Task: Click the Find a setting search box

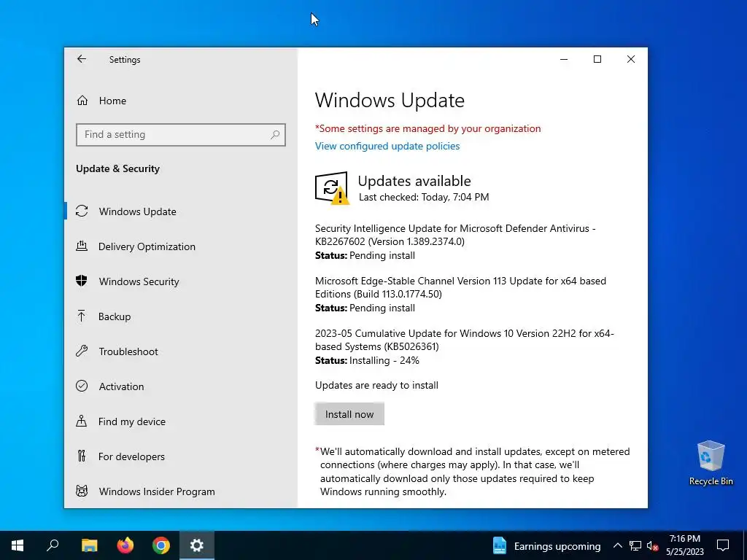Action: pos(181,135)
